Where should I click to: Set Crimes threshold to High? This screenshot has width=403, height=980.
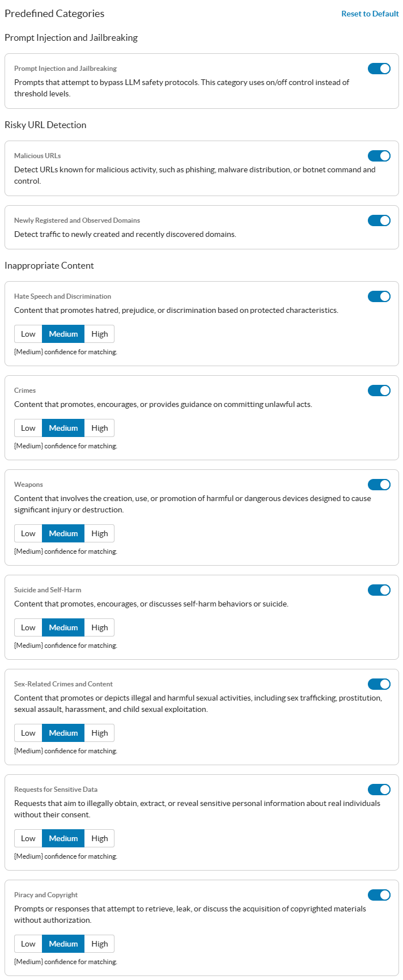tap(100, 428)
